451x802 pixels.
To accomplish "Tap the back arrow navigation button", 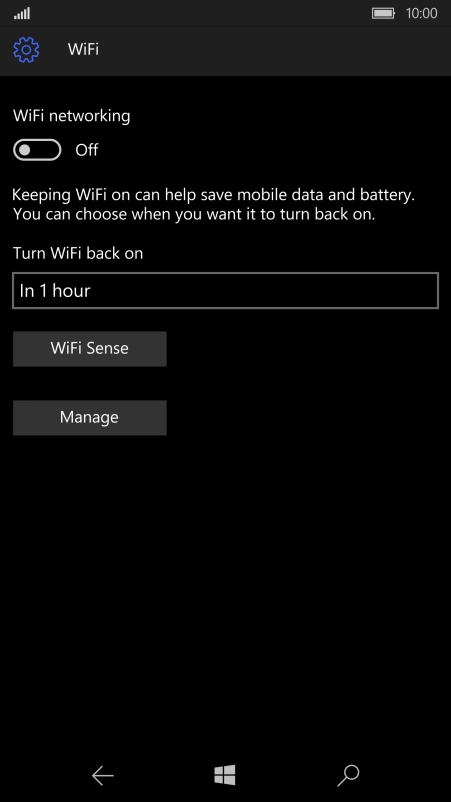I will pyautogui.click(x=102, y=776).
